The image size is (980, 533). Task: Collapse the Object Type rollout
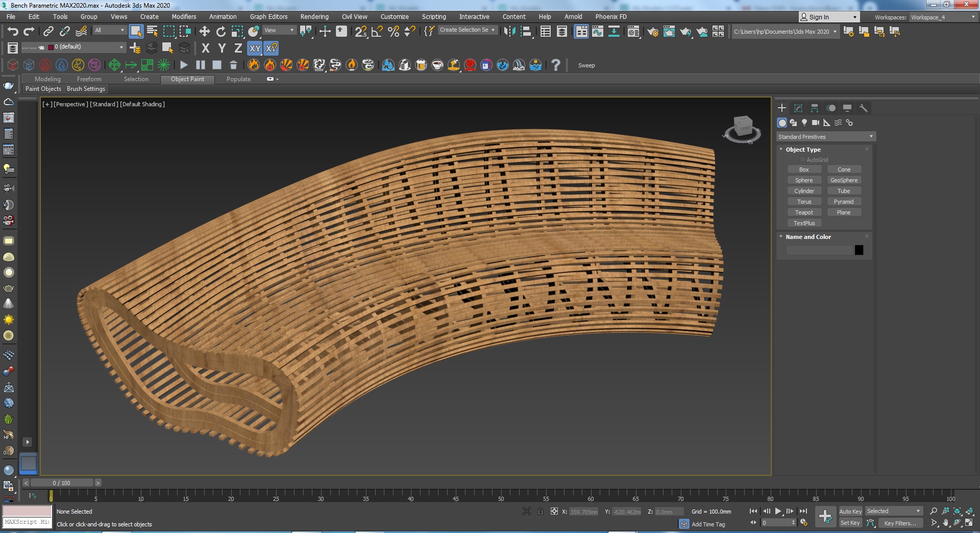pos(803,150)
